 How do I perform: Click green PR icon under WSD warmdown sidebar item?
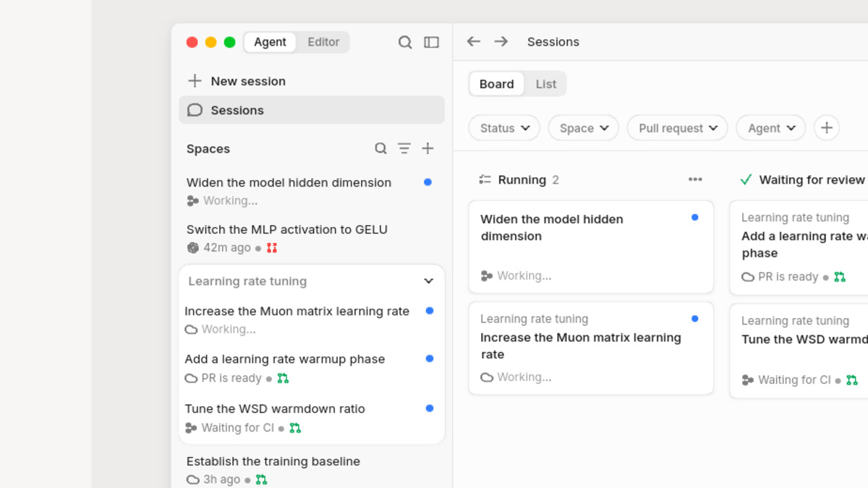295,428
